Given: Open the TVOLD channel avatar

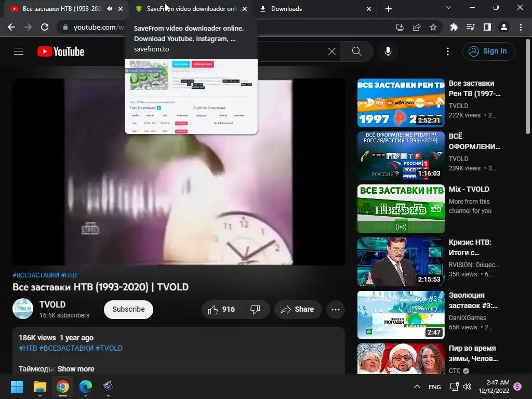Looking at the screenshot, I should click(x=23, y=309).
